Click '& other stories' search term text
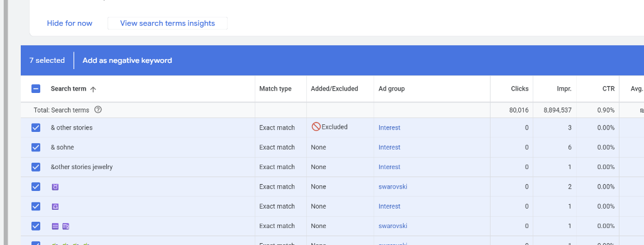 [x=72, y=128]
